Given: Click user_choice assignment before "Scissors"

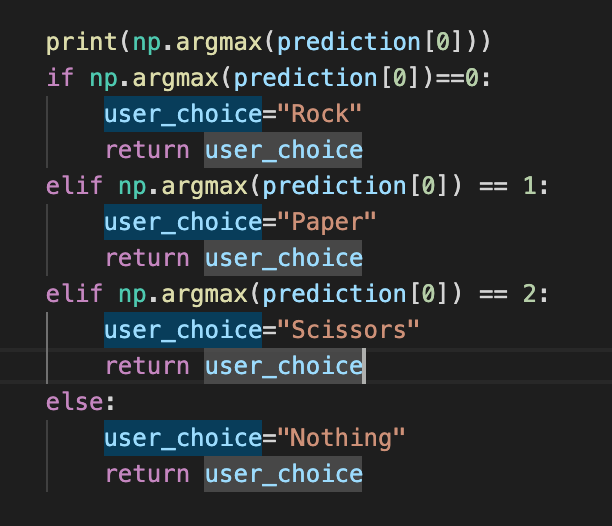Looking at the screenshot, I should coord(183,330).
